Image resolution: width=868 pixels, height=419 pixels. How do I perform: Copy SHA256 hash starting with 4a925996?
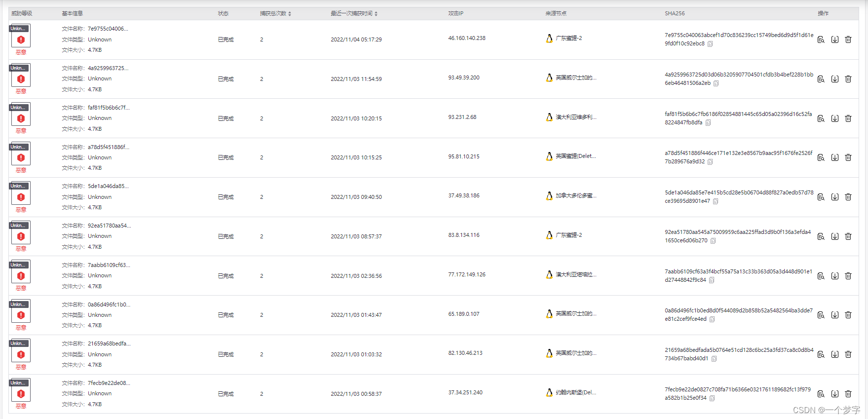(716, 83)
